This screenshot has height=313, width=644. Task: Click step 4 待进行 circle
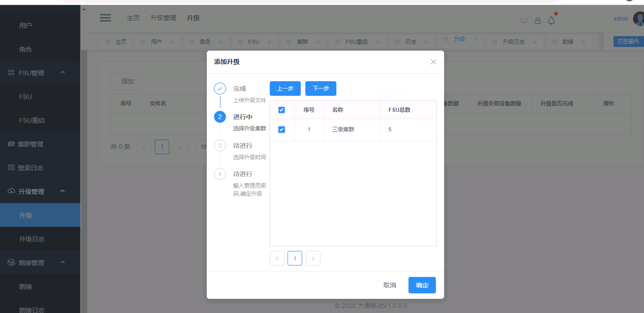[x=220, y=174]
